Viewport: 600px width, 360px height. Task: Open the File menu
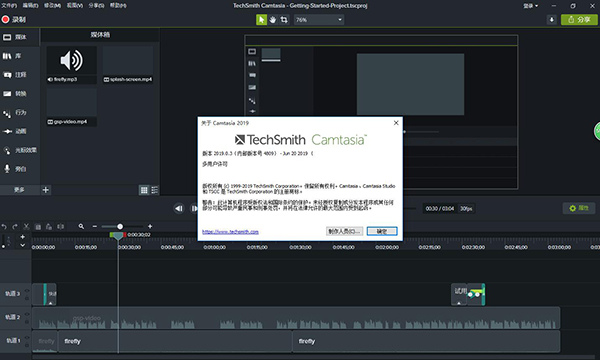click(9, 5)
